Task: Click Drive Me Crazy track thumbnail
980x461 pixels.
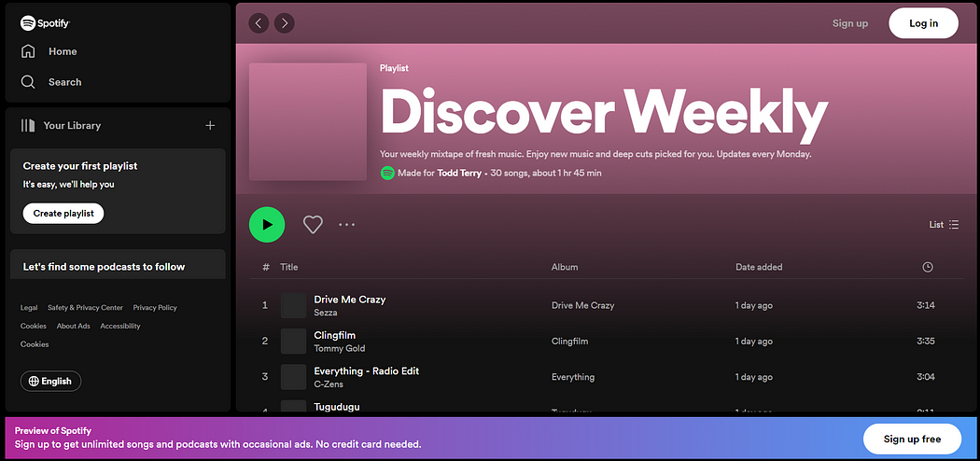Action: click(293, 305)
